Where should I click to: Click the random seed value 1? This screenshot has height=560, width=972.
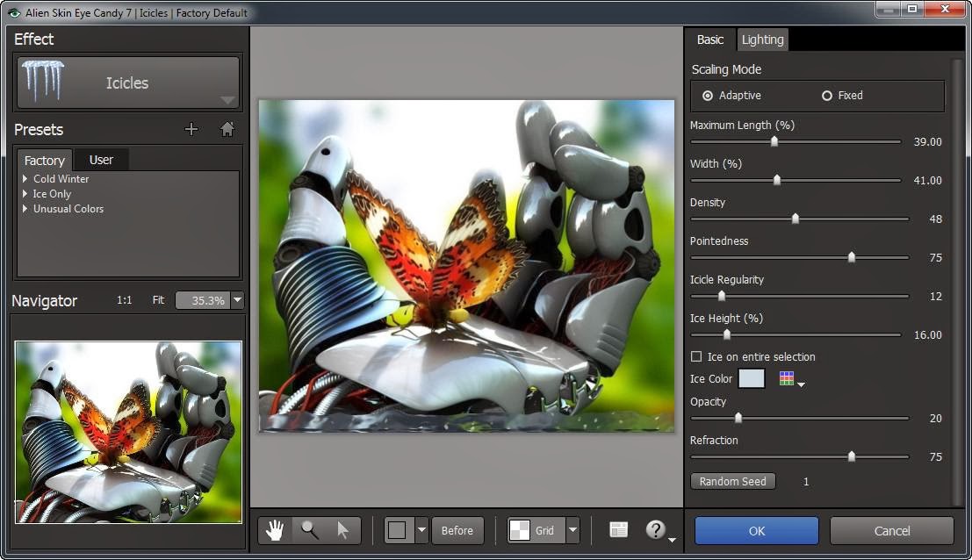coord(806,481)
